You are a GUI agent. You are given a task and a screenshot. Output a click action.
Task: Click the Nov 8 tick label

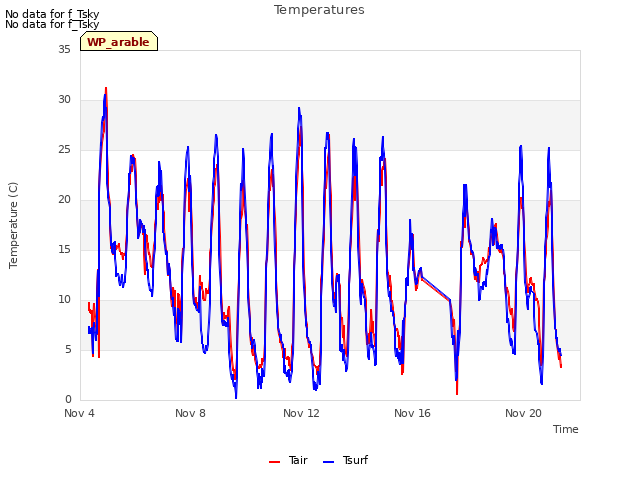point(190,413)
